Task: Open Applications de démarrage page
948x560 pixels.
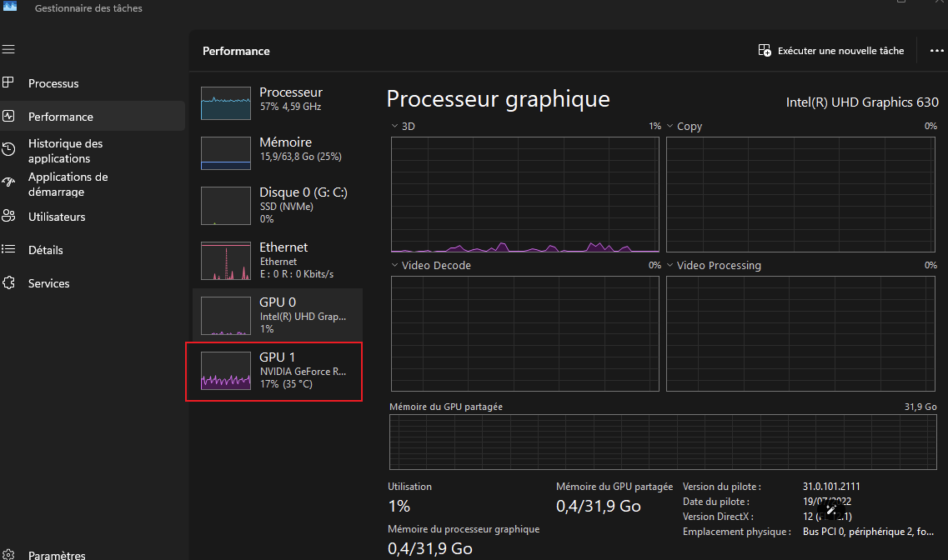Action: tap(93, 183)
